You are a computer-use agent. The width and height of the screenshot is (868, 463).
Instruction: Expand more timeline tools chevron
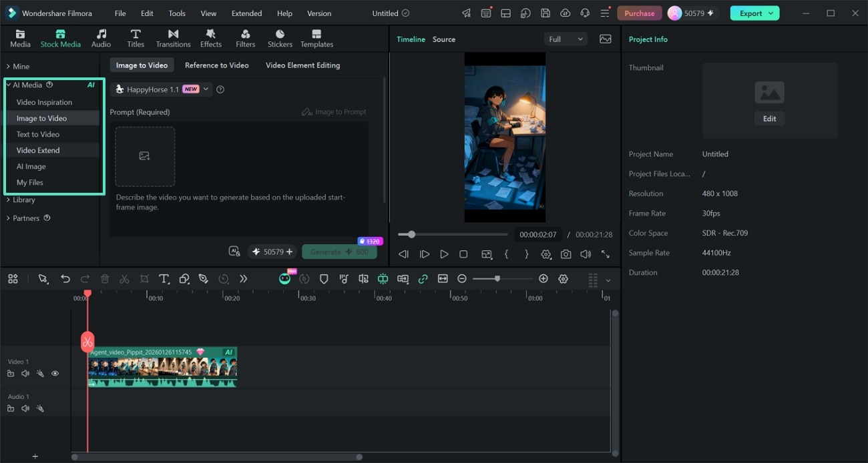[x=243, y=279]
